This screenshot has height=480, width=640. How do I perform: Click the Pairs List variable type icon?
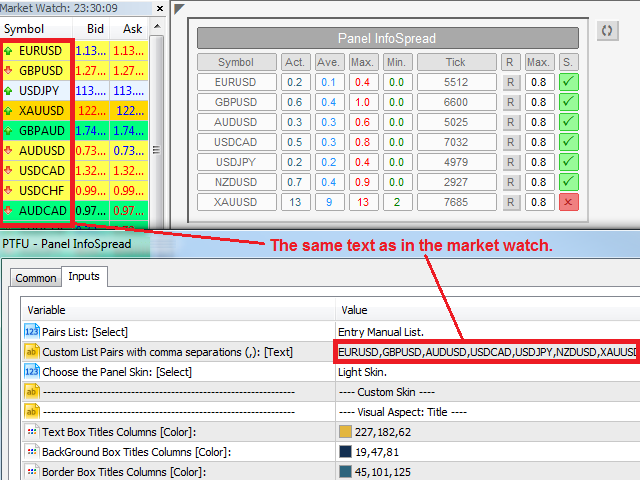(x=32, y=331)
